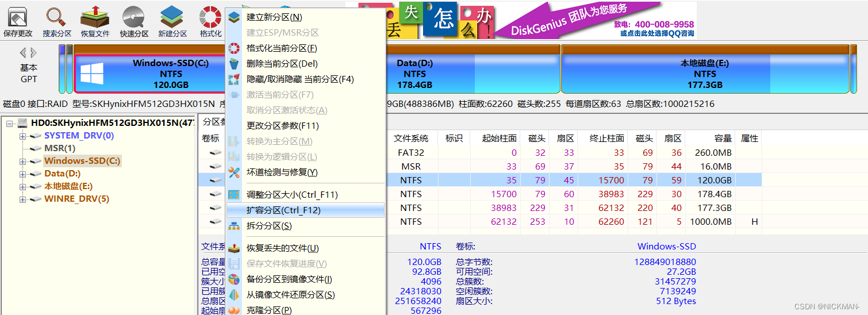The height and width of the screenshot is (315, 868).
Task: Click the free space value 27.2GB
Action: (x=681, y=271)
